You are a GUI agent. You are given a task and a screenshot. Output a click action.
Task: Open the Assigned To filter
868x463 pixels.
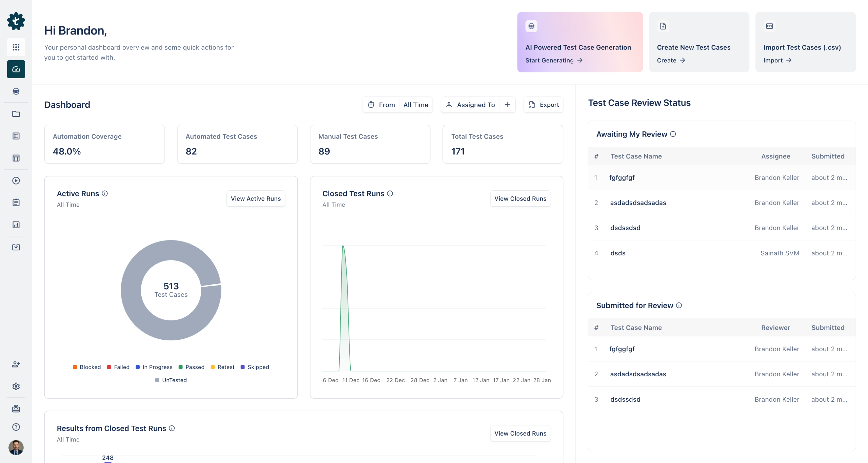471,105
